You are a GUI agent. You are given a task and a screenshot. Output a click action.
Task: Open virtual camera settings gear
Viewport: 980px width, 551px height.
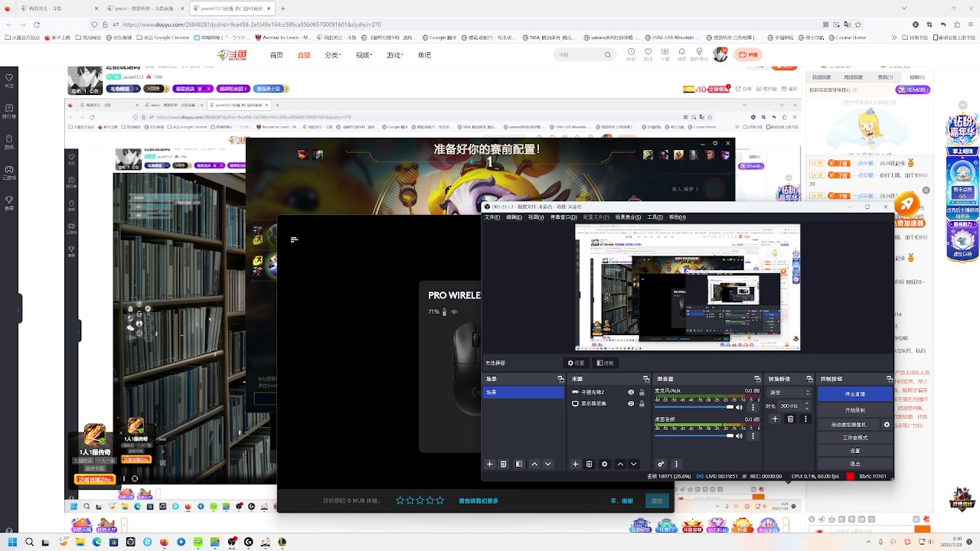click(887, 425)
